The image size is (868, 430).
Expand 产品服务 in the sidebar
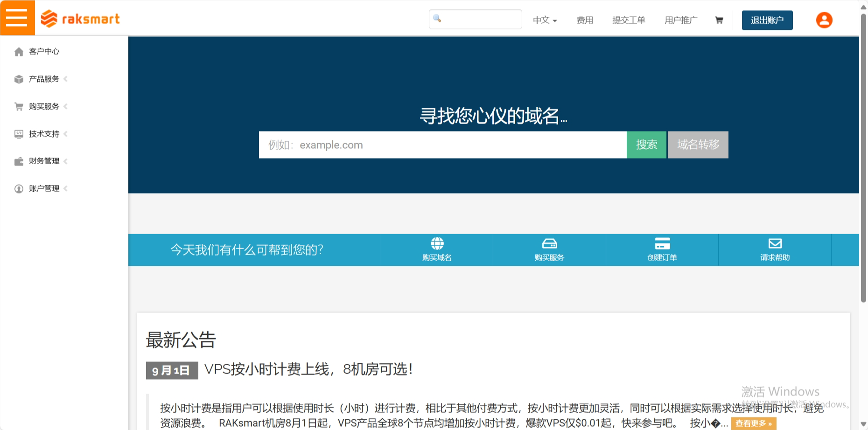point(44,79)
